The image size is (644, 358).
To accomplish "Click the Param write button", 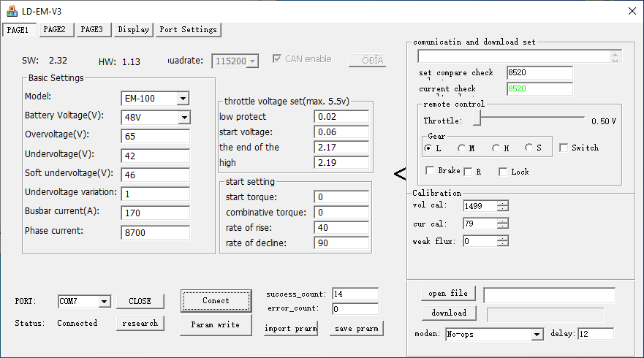I will (215, 324).
